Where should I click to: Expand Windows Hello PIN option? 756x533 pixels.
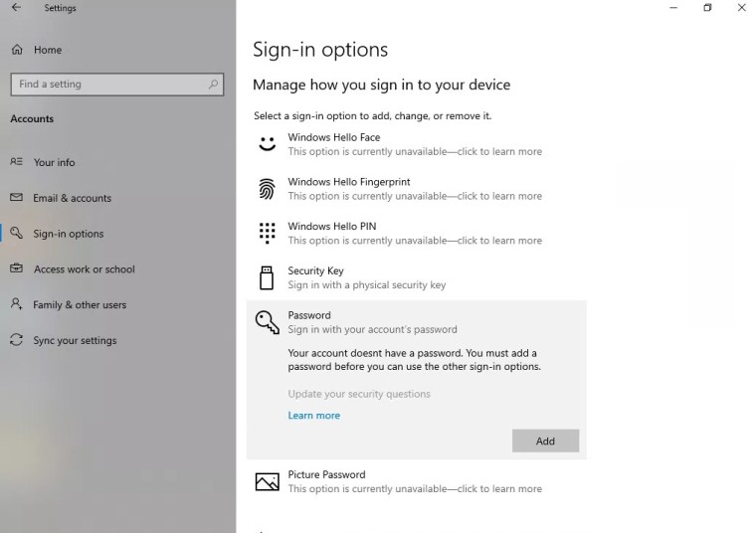pos(417,233)
